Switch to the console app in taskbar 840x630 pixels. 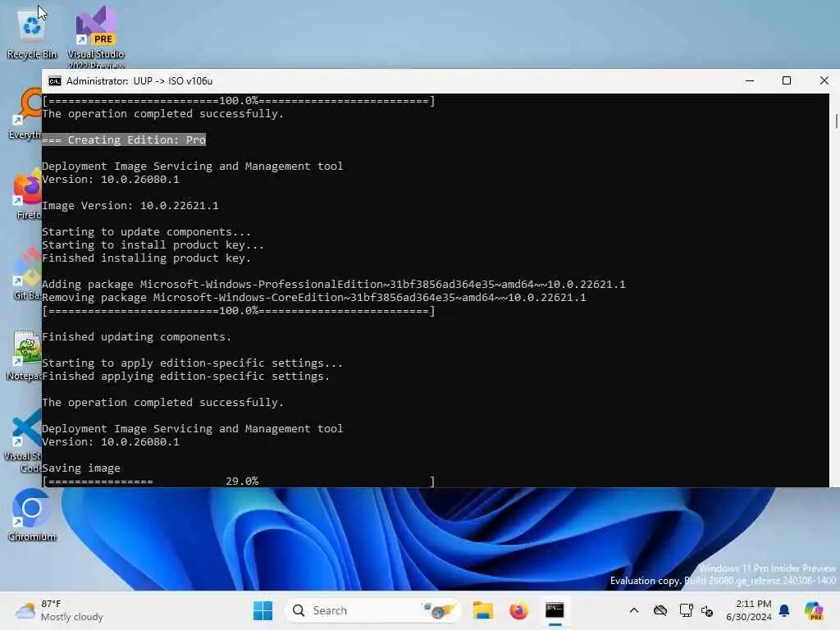pos(555,610)
